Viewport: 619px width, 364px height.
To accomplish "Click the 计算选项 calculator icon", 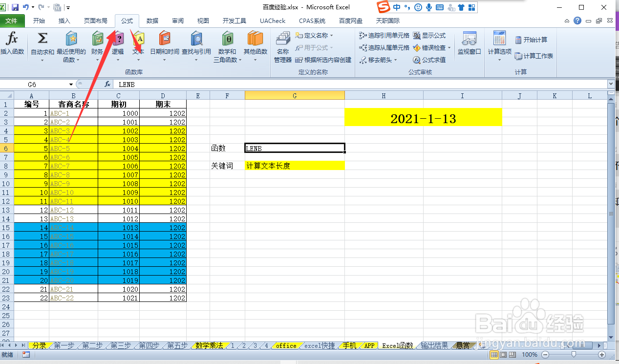I will coord(499,38).
